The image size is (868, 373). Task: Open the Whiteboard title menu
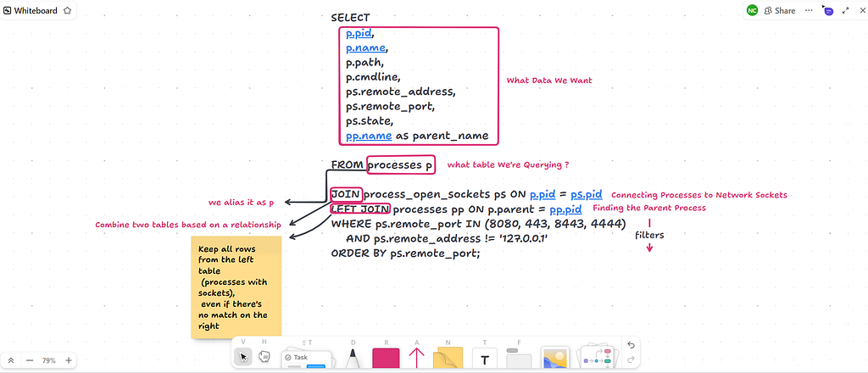click(31, 10)
